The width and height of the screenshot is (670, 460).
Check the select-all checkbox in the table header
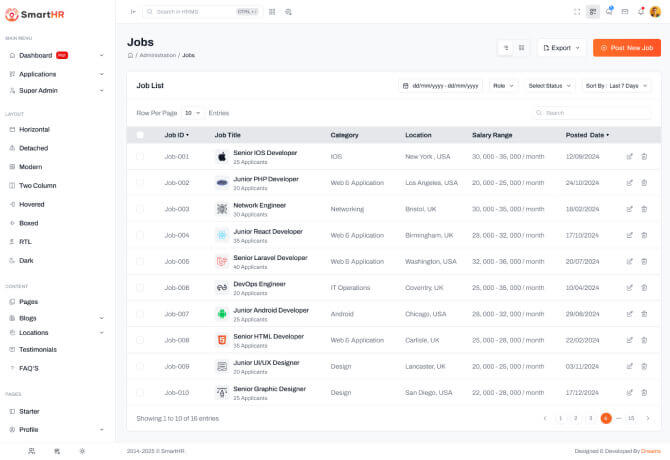[140, 134]
